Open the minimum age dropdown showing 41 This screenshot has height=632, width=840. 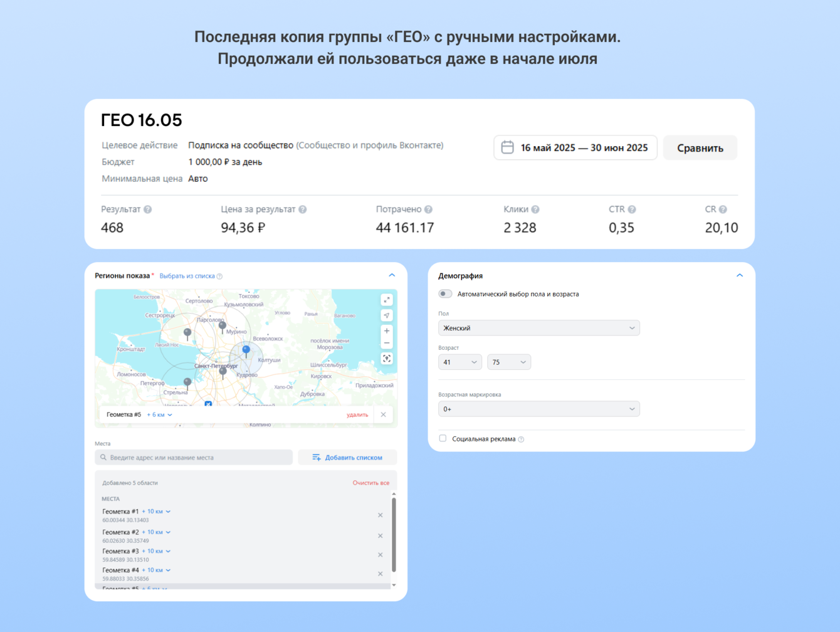pyautogui.click(x=460, y=362)
